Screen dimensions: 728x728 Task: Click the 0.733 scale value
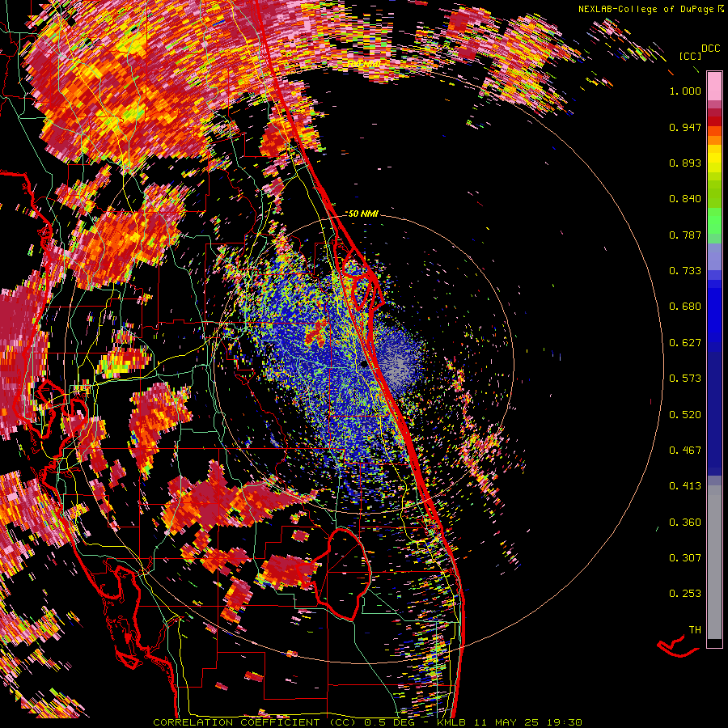685,271
